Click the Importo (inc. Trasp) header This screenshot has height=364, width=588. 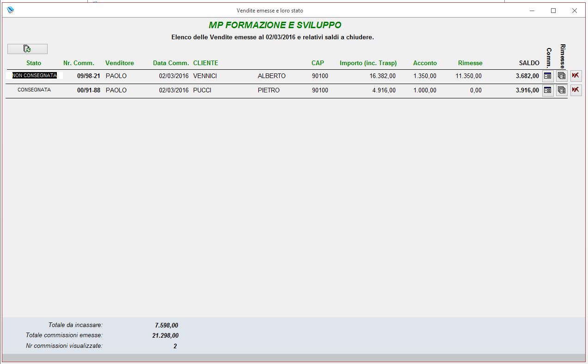[368, 63]
